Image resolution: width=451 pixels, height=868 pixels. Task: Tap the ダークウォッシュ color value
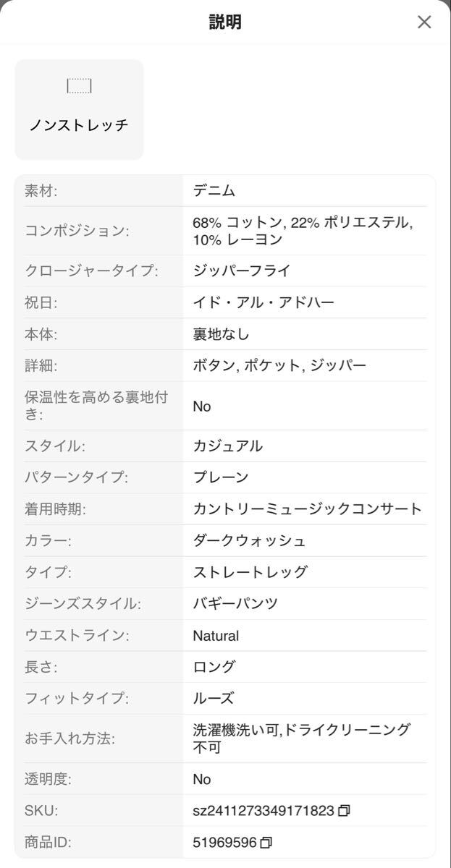(249, 540)
